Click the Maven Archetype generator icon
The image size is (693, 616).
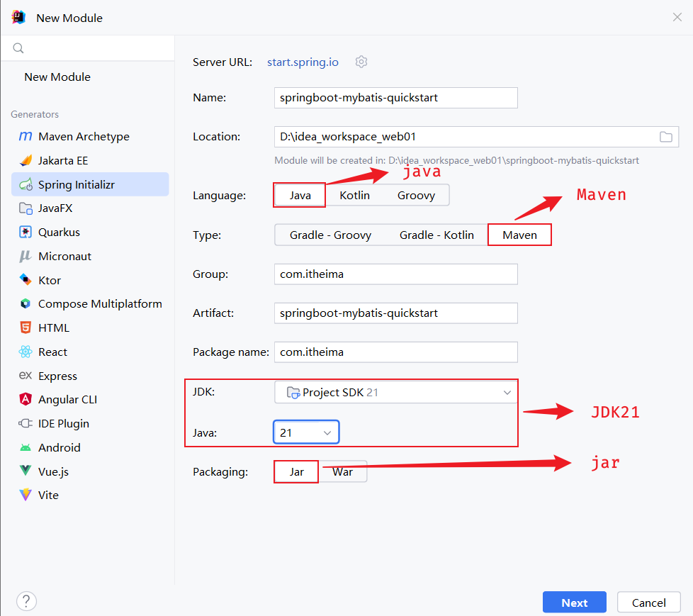tap(26, 137)
